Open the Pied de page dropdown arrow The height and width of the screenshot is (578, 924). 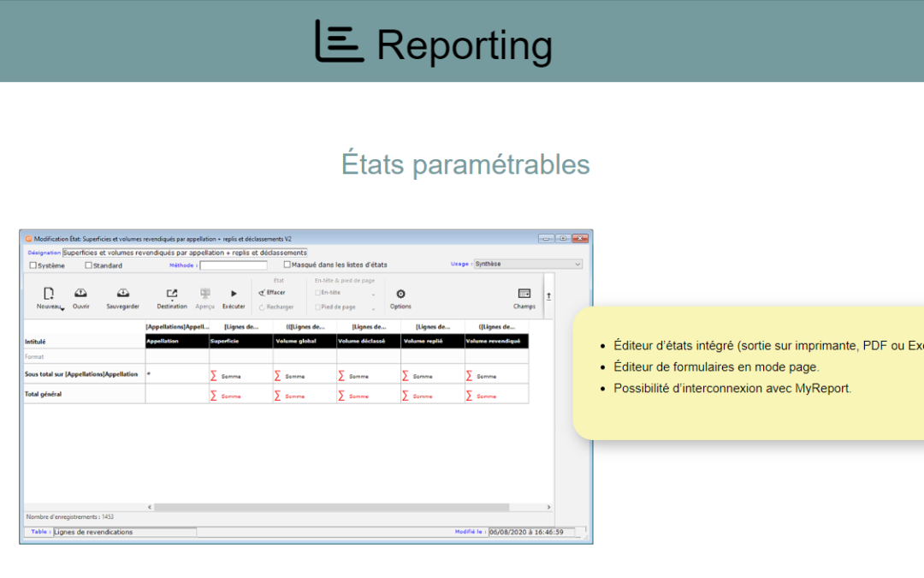373,308
